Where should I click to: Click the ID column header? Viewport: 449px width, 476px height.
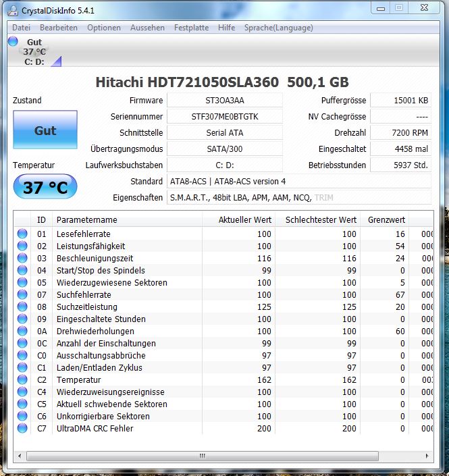[41, 220]
